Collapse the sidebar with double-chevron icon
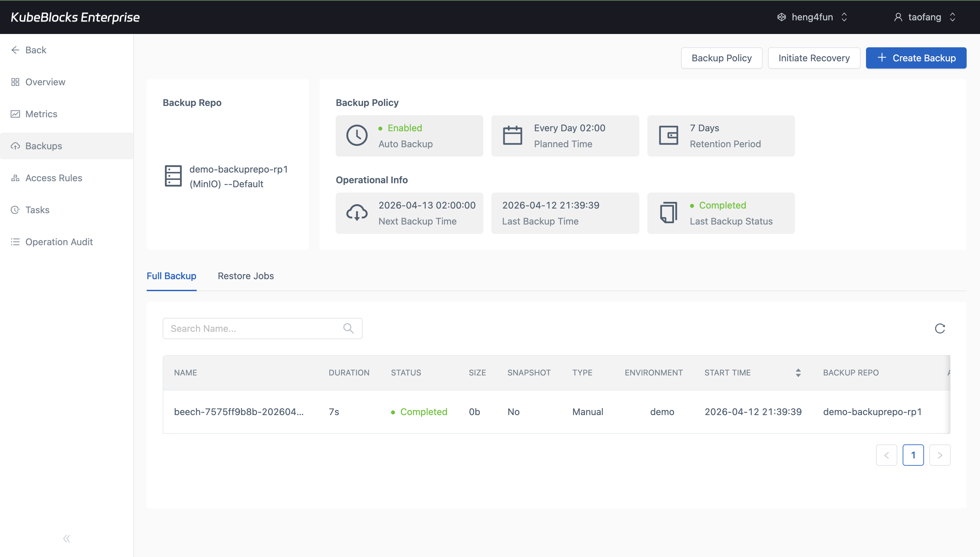Image resolution: width=980 pixels, height=557 pixels. click(x=67, y=539)
